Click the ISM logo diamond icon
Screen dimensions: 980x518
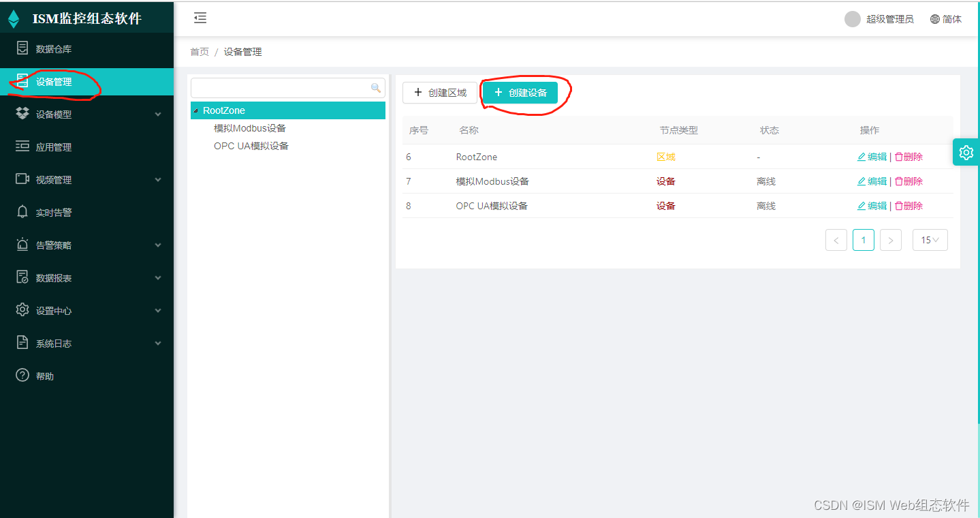14,19
